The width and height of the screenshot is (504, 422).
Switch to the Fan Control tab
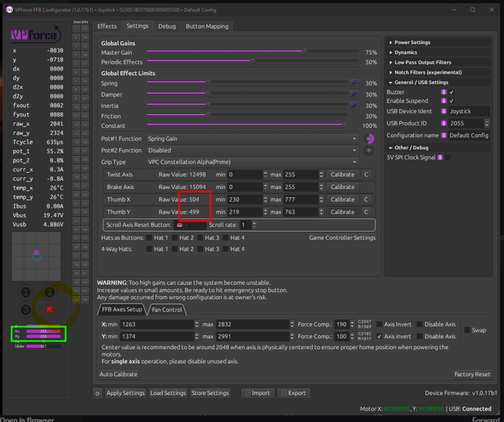pyautogui.click(x=167, y=310)
